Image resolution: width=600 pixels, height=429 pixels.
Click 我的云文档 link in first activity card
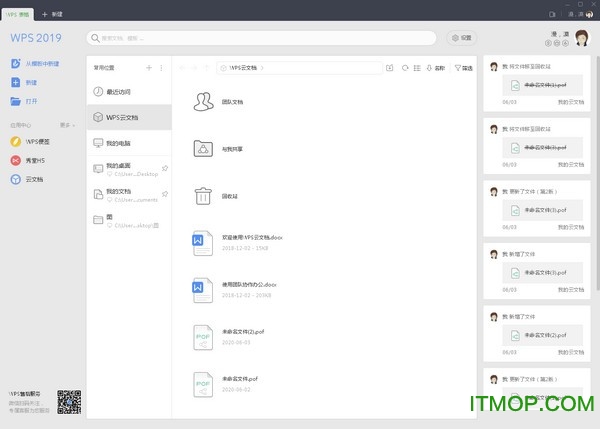(571, 102)
